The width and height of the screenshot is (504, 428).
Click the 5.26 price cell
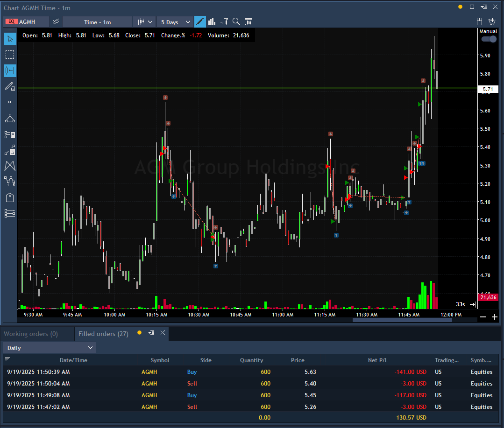(x=310, y=407)
